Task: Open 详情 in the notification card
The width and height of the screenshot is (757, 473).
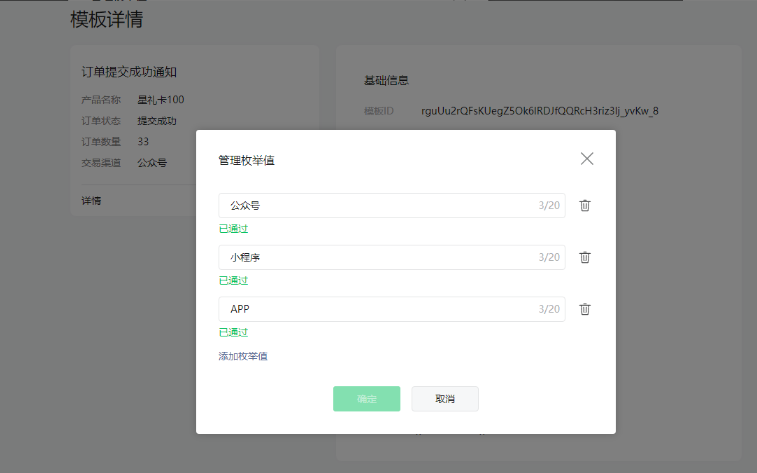Action: (x=91, y=201)
